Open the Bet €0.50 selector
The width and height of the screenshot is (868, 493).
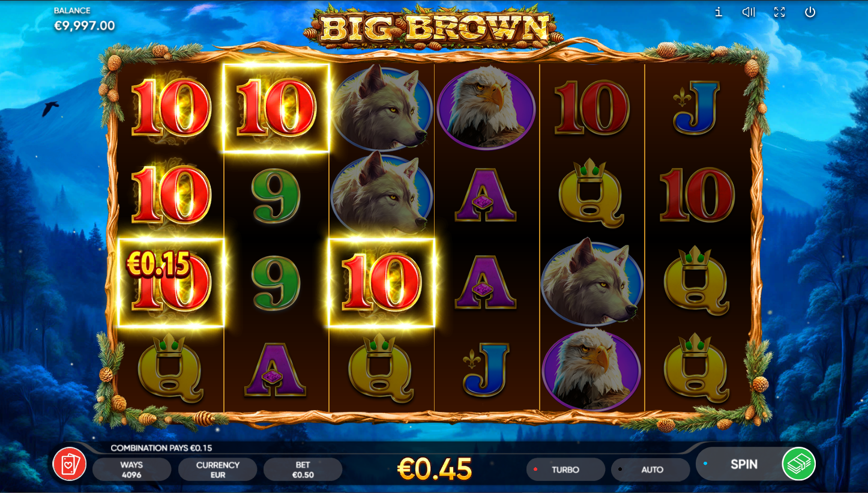303,470
